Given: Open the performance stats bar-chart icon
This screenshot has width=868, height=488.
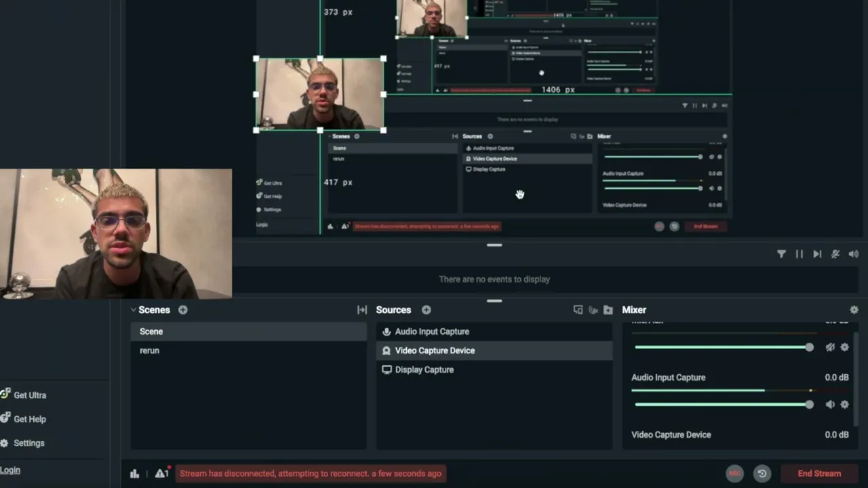Looking at the screenshot, I should (134, 474).
